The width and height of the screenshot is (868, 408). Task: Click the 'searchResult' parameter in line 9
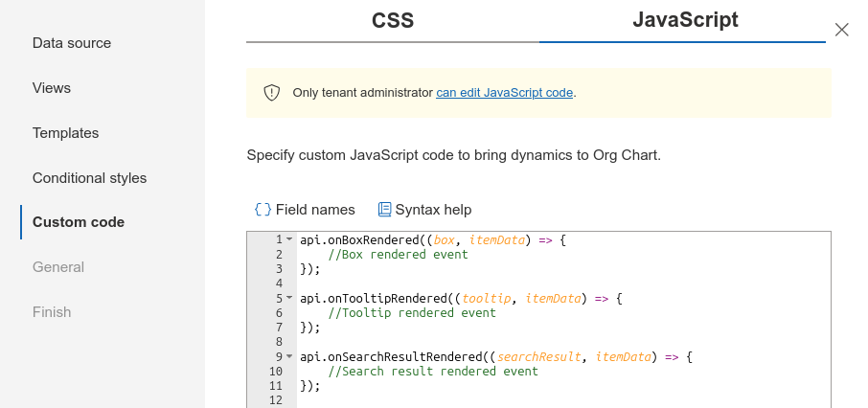click(x=538, y=357)
